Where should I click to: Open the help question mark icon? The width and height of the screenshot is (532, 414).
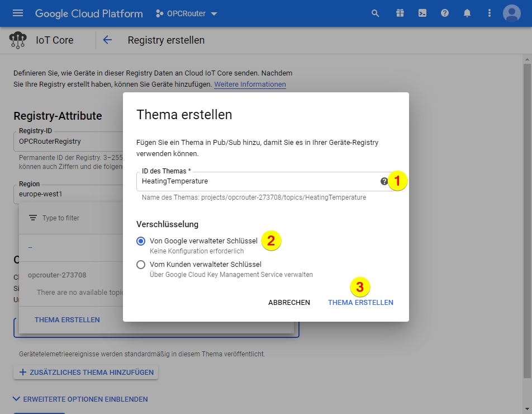tap(445, 13)
